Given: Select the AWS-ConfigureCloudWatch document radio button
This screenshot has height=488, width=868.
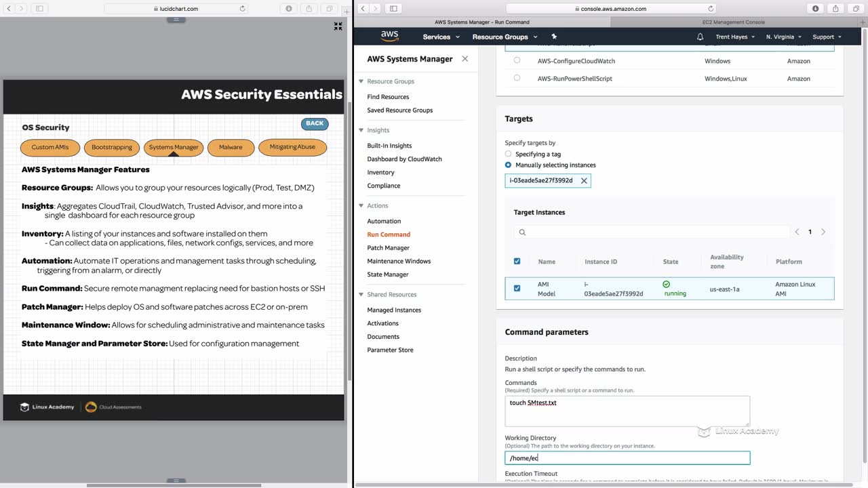Looking at the screenshot, I should 517,60.
